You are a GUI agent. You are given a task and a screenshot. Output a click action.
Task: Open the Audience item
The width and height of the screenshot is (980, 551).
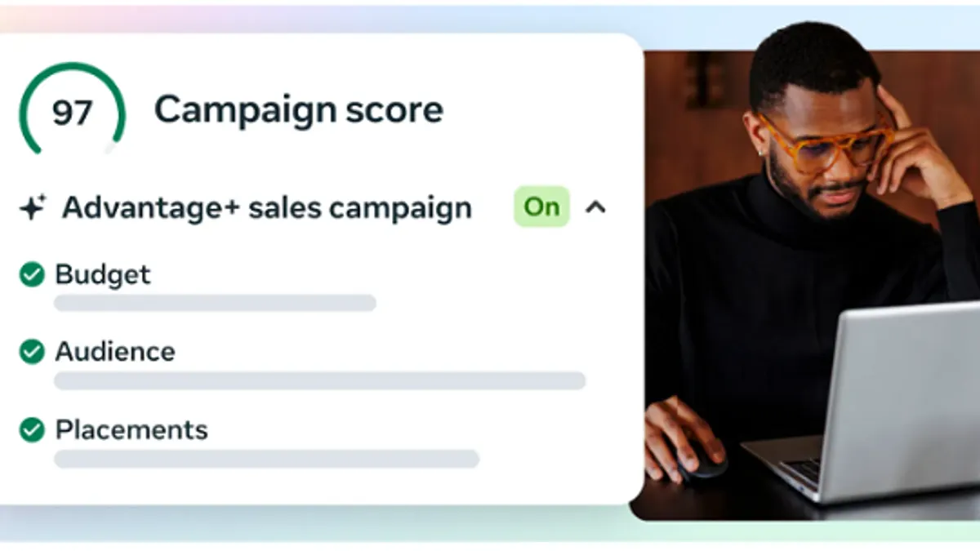pyautogui.click(x=115, y=352)
